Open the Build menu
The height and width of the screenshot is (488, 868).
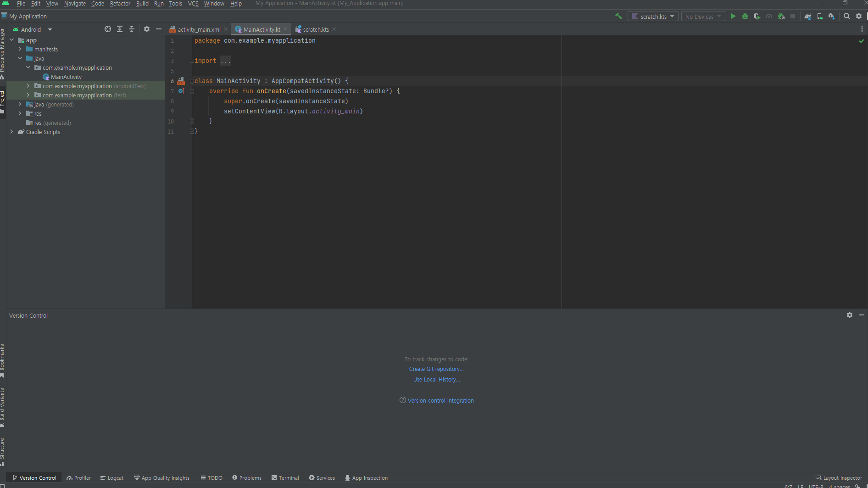[x=142, y=4]
